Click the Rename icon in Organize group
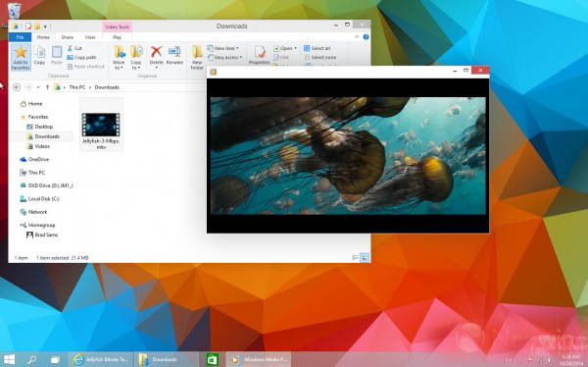Image resolution: width=588 pixels, height=367 pixels. tap(174, 55)
